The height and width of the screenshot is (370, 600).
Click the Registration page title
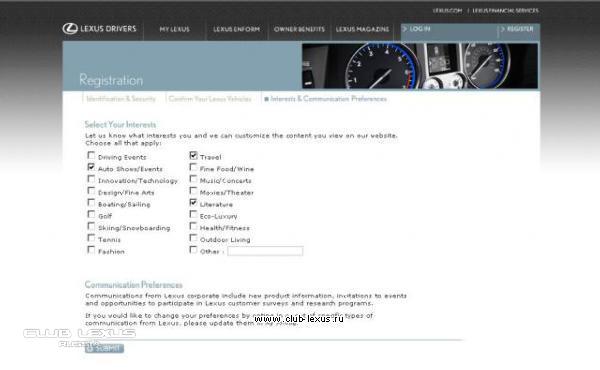point(111,80)
